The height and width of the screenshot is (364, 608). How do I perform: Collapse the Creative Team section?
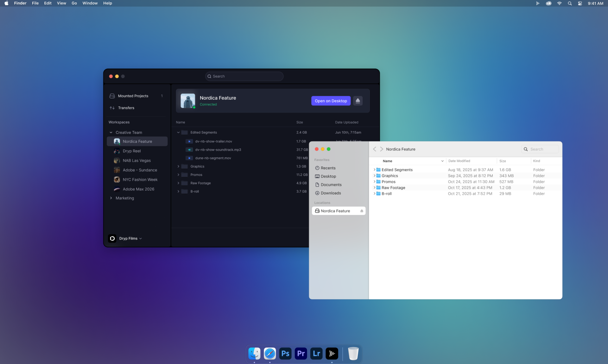point(111,132)
